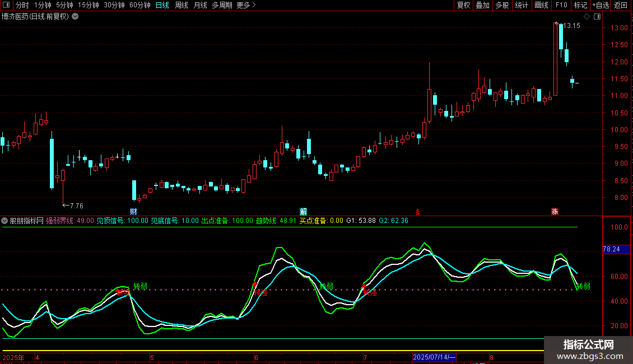Open F10 company info
Viewport: 633px width, 364px height.
[561, 5]
